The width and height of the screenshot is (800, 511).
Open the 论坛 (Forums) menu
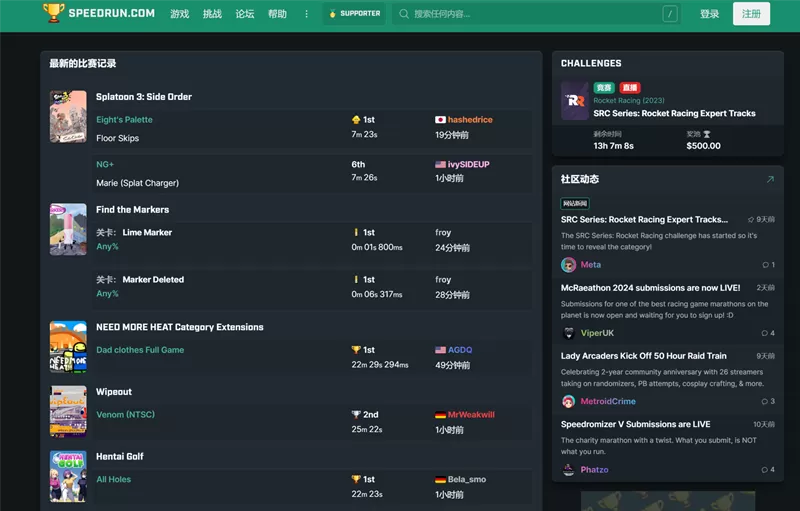click(245, 14)
